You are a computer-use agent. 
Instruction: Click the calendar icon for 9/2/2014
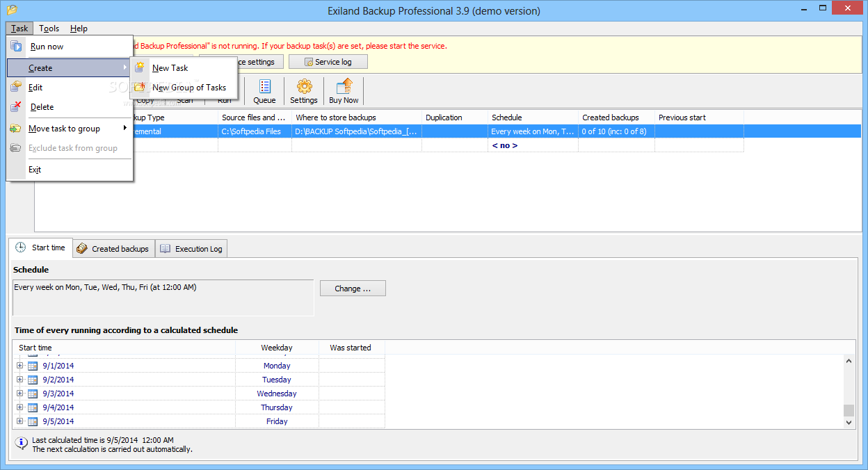(x=33, y=380)
